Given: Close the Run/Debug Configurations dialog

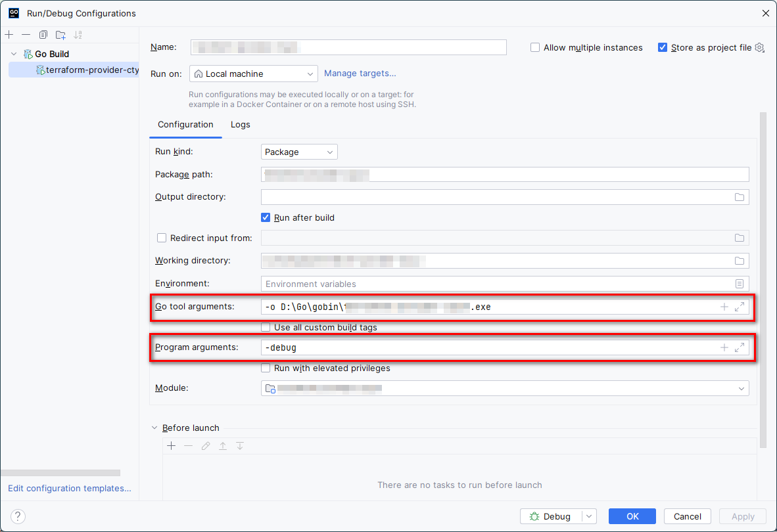Looking at the screenshot, I should pos(765,13).
